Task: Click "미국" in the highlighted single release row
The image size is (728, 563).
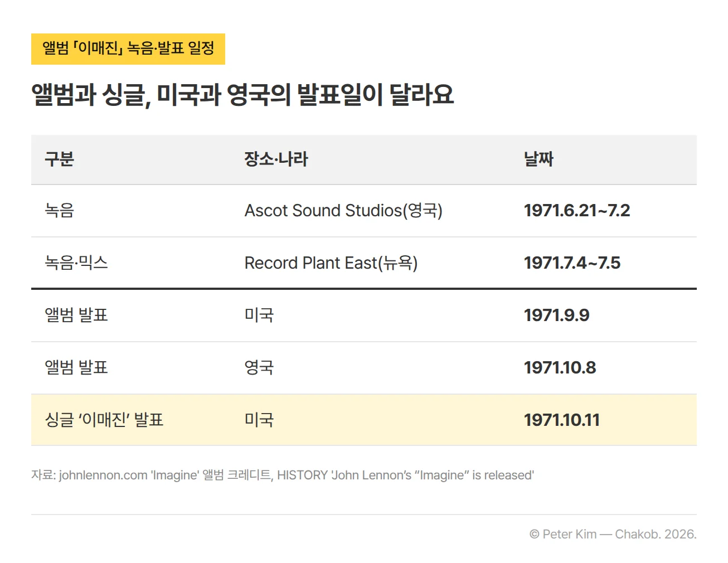Action: (x=259, y=420)
